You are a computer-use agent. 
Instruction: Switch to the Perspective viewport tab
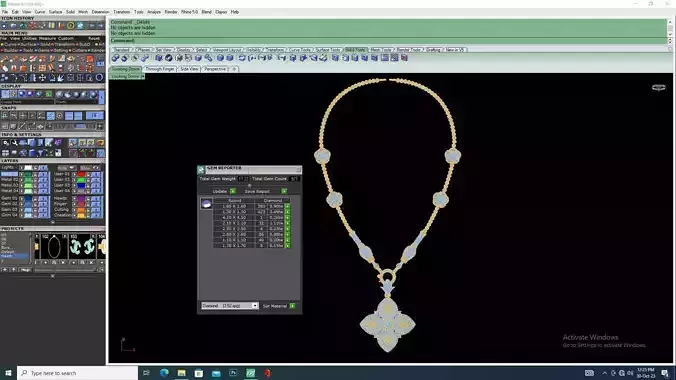tap(215, 69)
